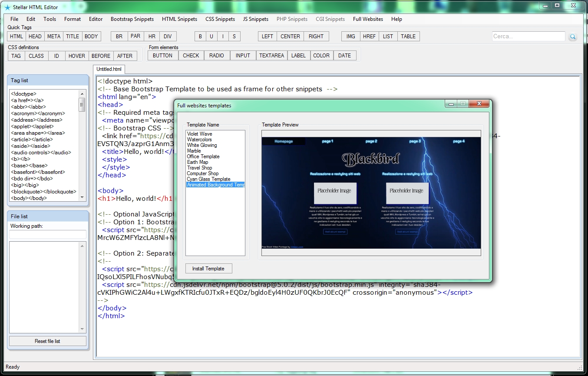
Task: Add a CSS BEFORE definition
Action: (x=101, y=56)
